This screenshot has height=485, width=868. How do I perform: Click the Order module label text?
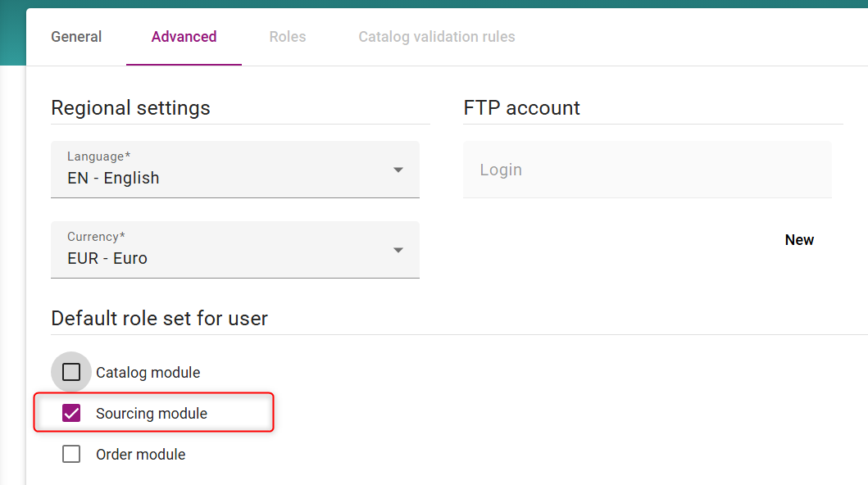click(x=140, y=455)
